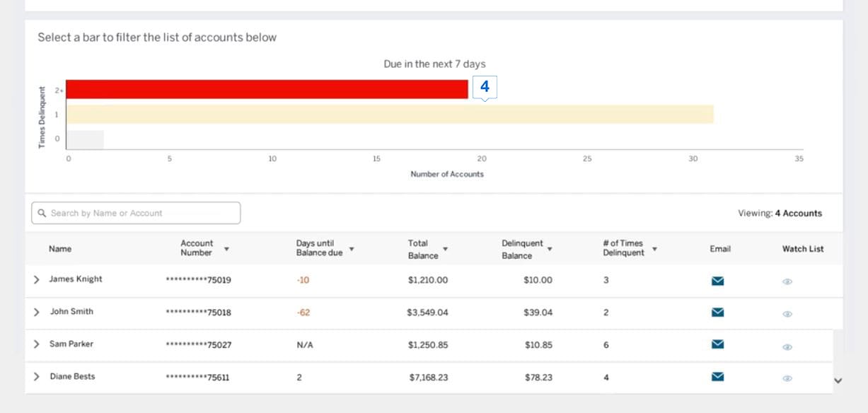Email James Knight via envelope icon
868x413 pixels.
coord(717,281)
